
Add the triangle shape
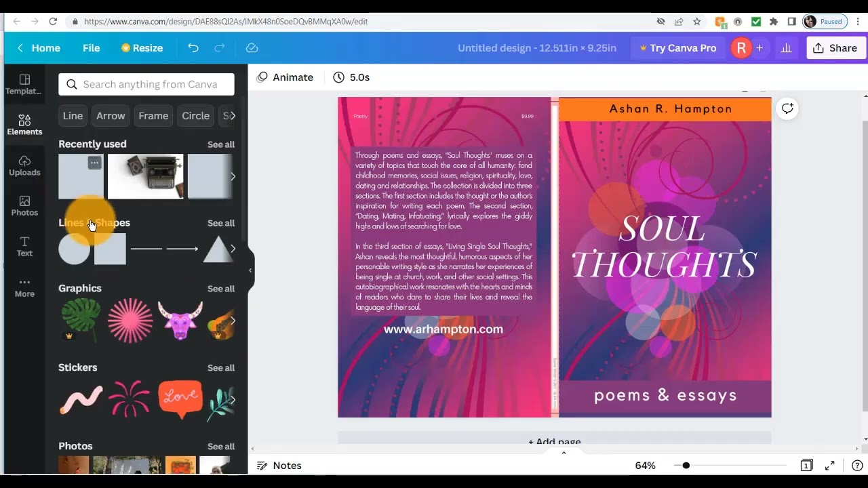217,249
